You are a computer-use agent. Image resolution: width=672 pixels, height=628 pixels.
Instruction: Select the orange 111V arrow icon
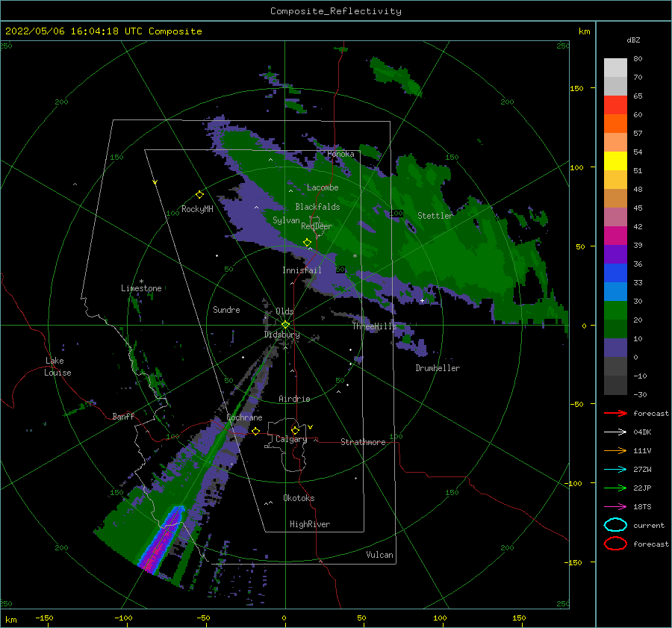pos(615,450)
